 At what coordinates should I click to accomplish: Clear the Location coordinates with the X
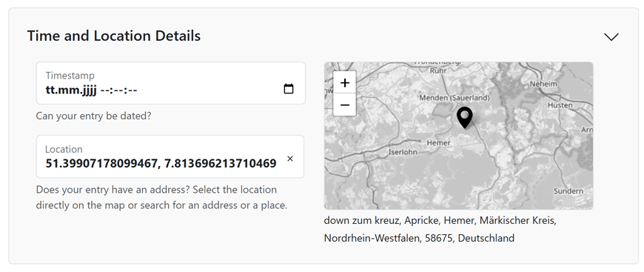290,159
